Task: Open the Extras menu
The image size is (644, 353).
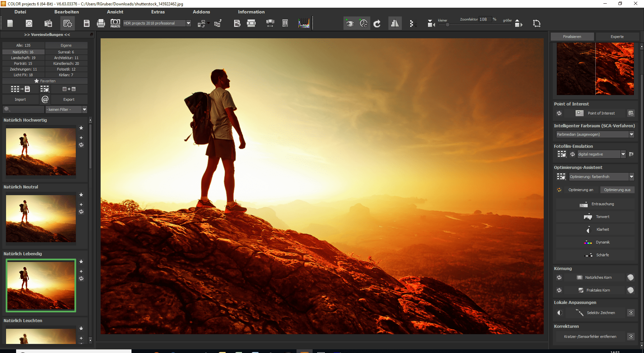Action: click(x=158, y=12)
